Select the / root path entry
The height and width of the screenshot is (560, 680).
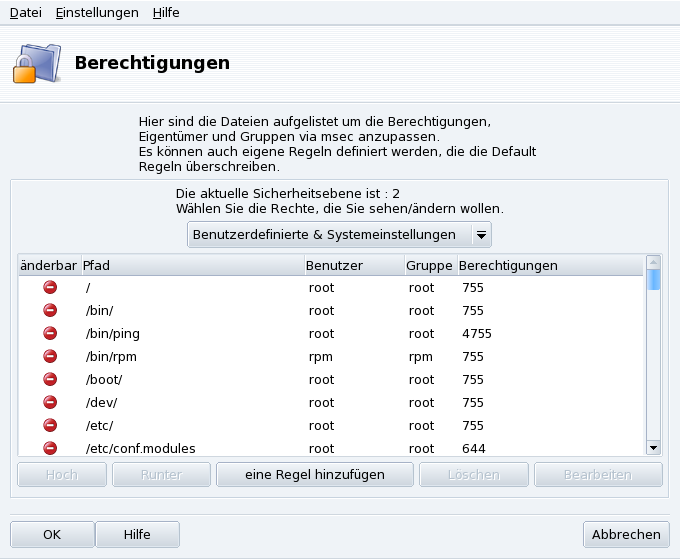(x=88, y=288)
